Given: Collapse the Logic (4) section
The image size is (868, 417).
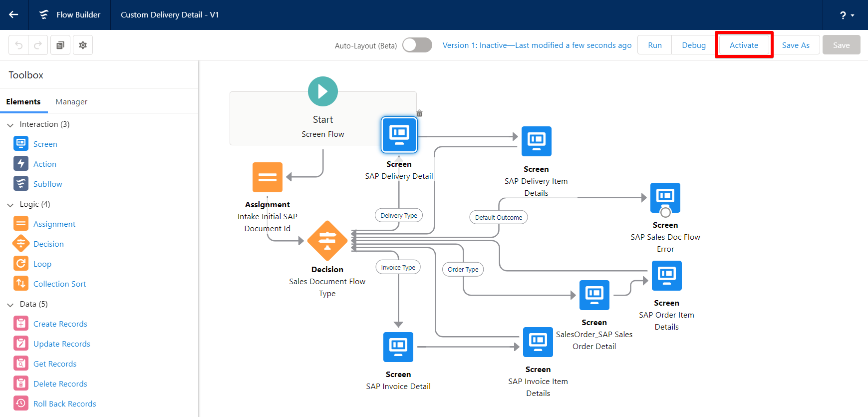Looking at the screenshot, I should 10,205.
